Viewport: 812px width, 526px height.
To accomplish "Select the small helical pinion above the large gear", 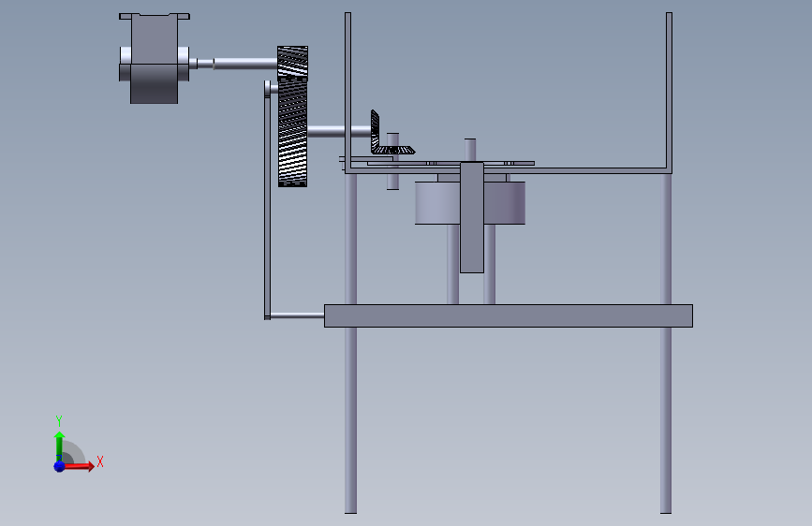I will pyautogui.click(x=292, y=63).
